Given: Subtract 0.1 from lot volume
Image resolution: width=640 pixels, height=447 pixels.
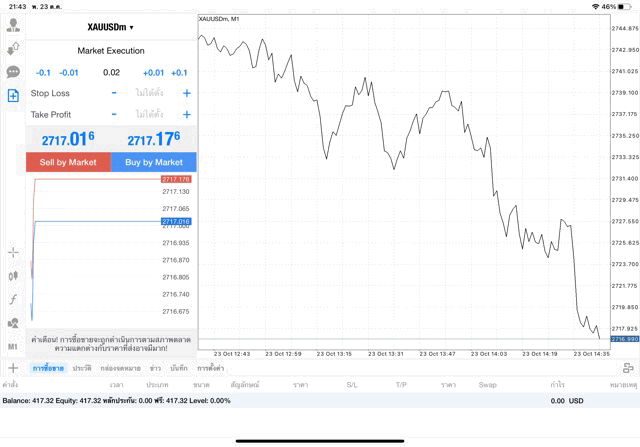Looking at the screenshot, I should [x=43, y=72].
